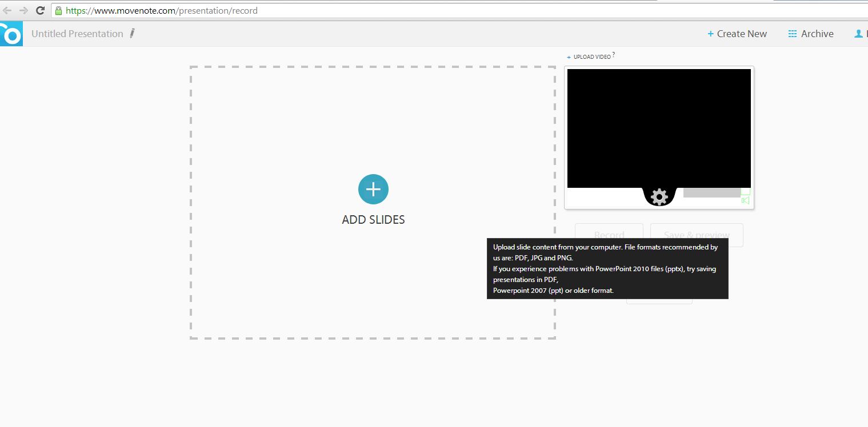Viewport: 868px width, 427px height.
Task: Open the user profile icon
Action: [x=858, y=34]
